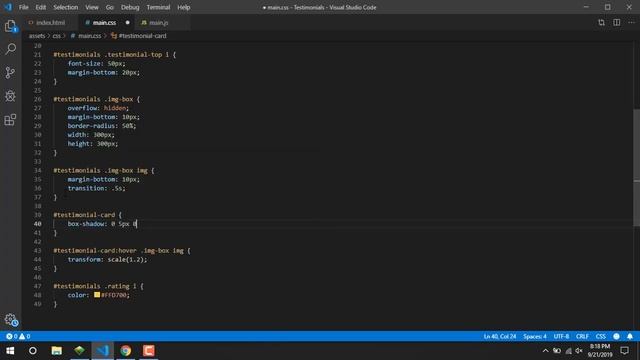
Task: Open File Explorer from taskbar
Action: click(56, 351)
